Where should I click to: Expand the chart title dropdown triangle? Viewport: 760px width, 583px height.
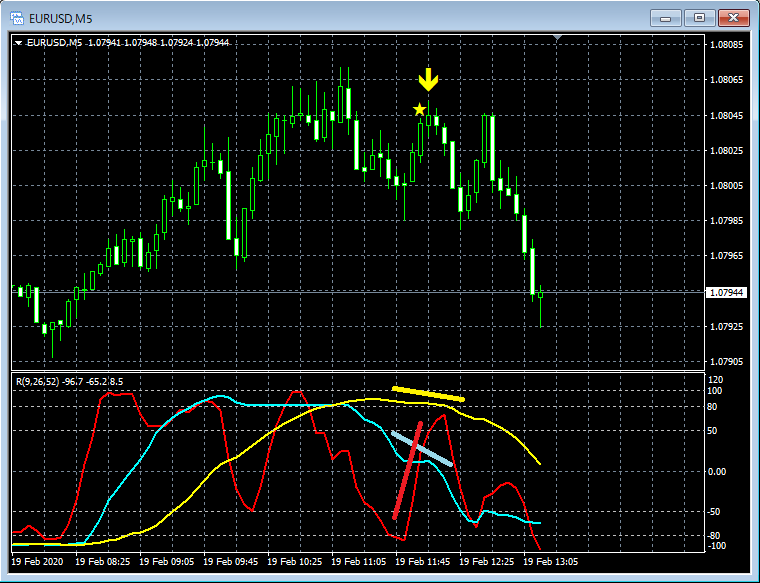[x=18, y=43]
